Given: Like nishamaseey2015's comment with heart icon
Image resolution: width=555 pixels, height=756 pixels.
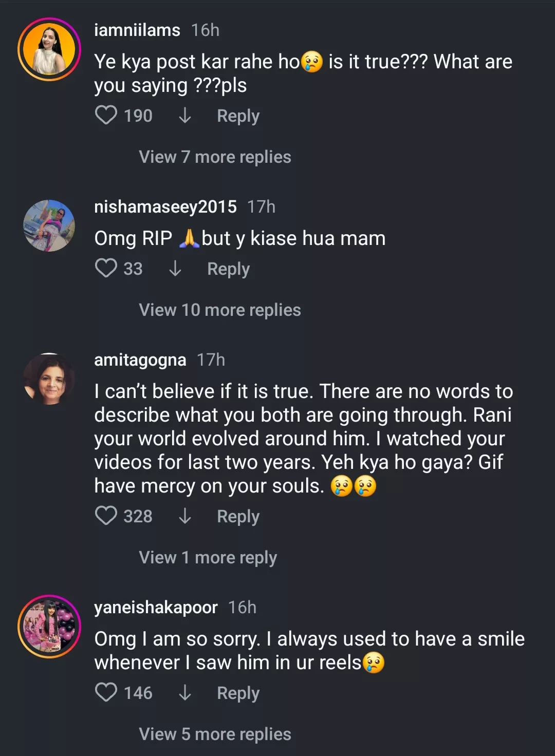Looking at the screenshot, I should 106,268.
